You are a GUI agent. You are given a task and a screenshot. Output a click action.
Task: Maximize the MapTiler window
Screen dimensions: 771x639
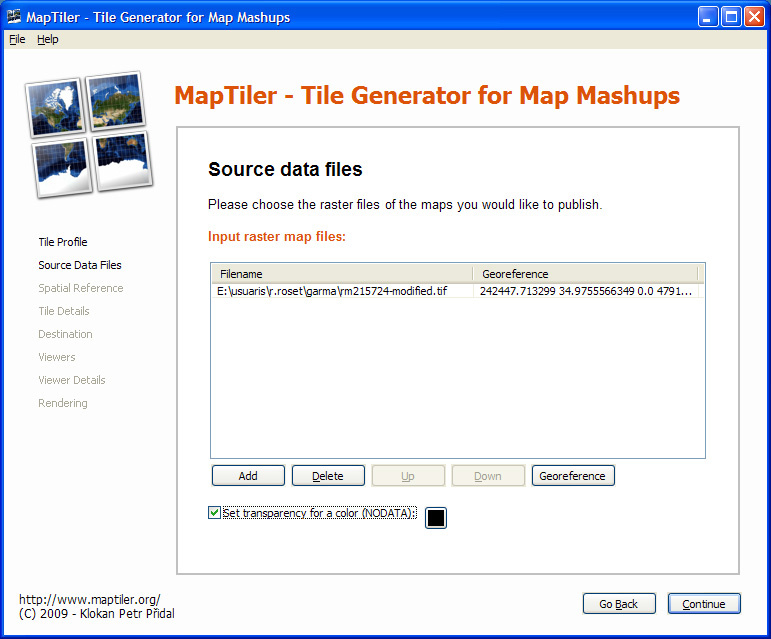(731, 17)
